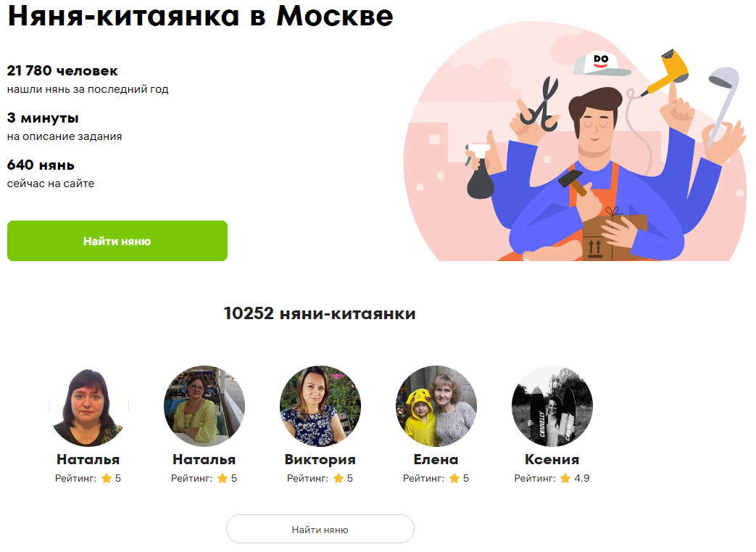Open Елена's profile photo
The height and width of the screenshot is (552, 756).
[x=436, y=405]
